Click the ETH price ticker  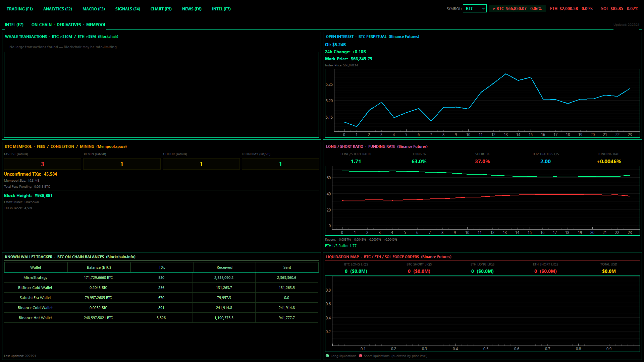tap(571, 9)
